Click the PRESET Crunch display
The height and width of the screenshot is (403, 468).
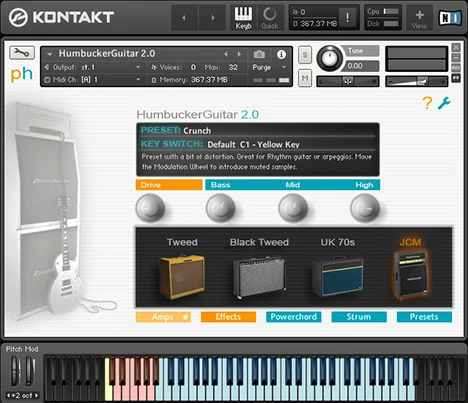click(257, 130)
